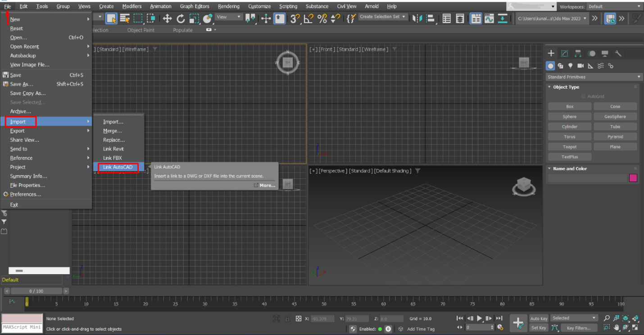Choose Link AutoCAD from Import submenu
Image resolution: width=644 pixels, height=335 pixels.
[118, 167]
